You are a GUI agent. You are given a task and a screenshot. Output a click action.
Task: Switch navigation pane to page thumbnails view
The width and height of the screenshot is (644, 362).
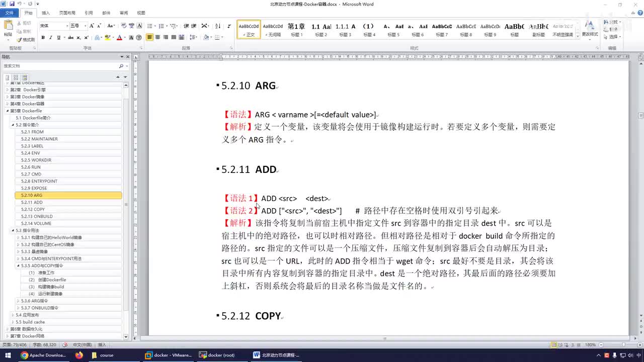coord(16,77)
